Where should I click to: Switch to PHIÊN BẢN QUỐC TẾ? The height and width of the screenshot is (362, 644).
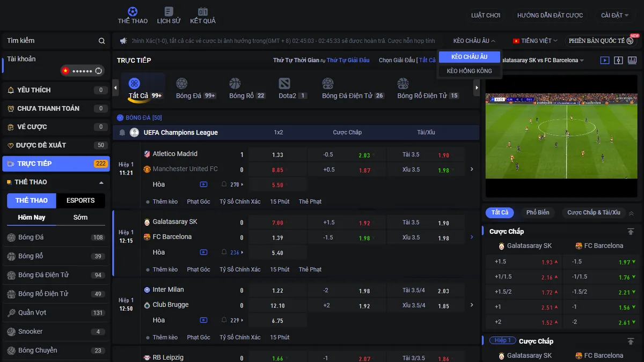click(602, 41)
